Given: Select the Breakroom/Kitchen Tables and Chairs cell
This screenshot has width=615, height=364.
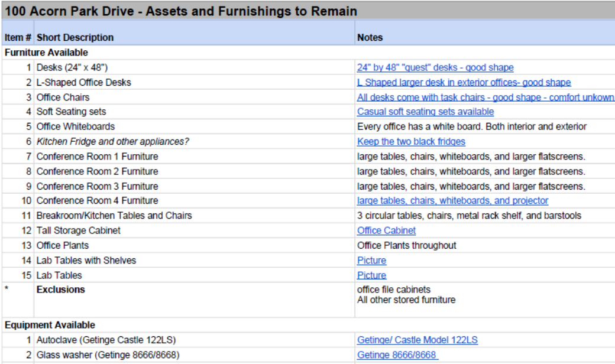Looking at the screenshot, I should (x=114, y=216).
